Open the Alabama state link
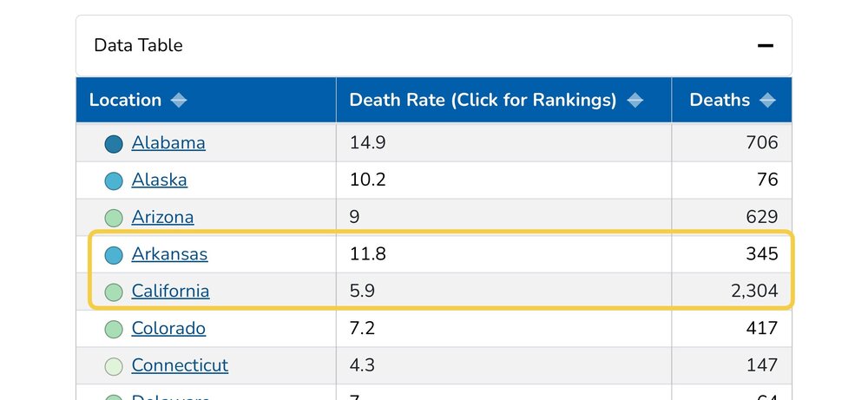Viewport: 868px width, 400px height. (x=168, y=143)
